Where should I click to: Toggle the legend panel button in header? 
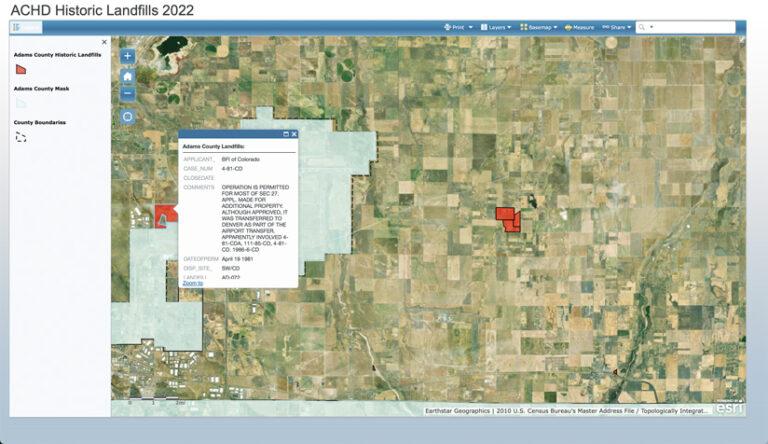coord(25,27)
